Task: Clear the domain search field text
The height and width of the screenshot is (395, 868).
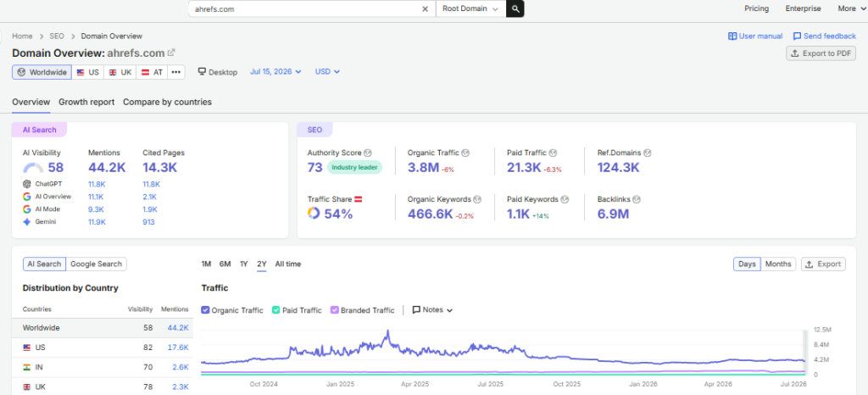Action: [426, 8]
